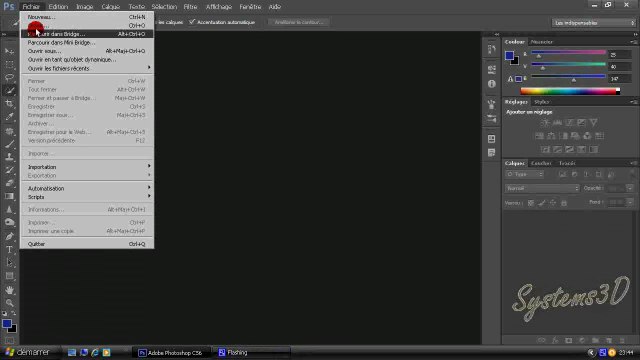Toggle Accentuation automatique checkbox
Screen dimensions: 640x360
tap(192, 22)
